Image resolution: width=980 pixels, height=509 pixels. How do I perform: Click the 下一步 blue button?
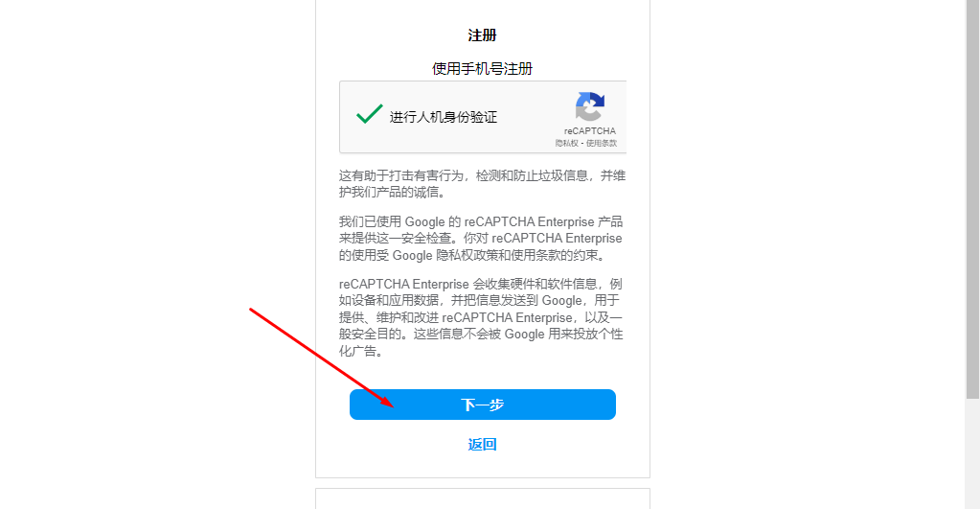tap(483, 405)
